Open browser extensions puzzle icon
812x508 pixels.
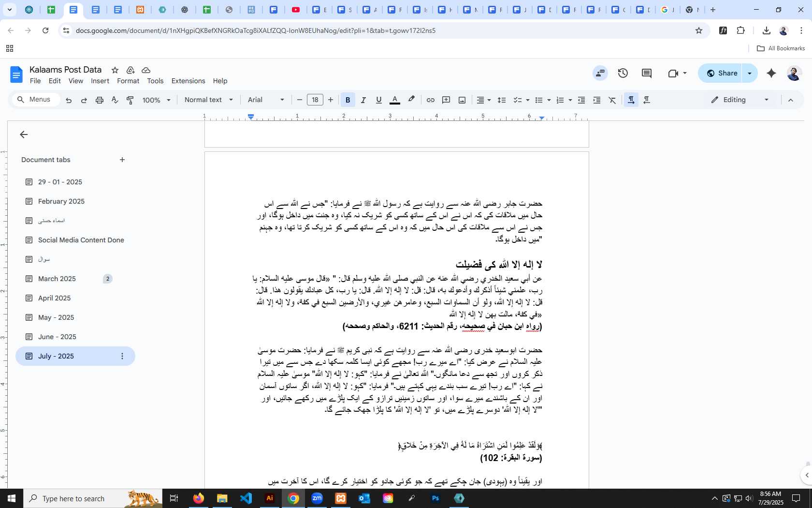pos(740,30)
